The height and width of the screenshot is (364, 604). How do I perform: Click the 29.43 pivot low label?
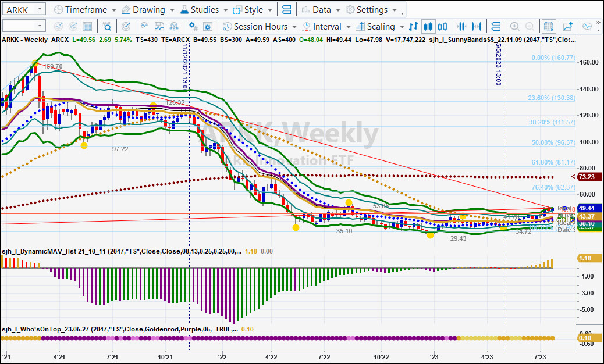[458, 238]
